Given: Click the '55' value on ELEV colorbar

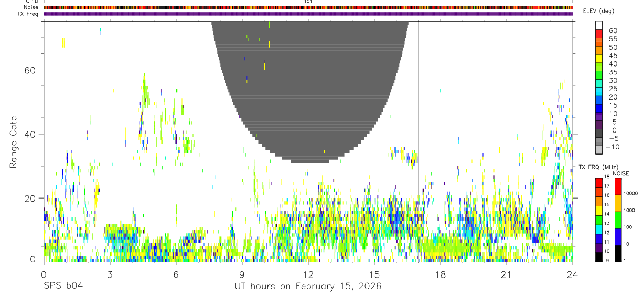Looking at the screenshot, I should 613,39.
